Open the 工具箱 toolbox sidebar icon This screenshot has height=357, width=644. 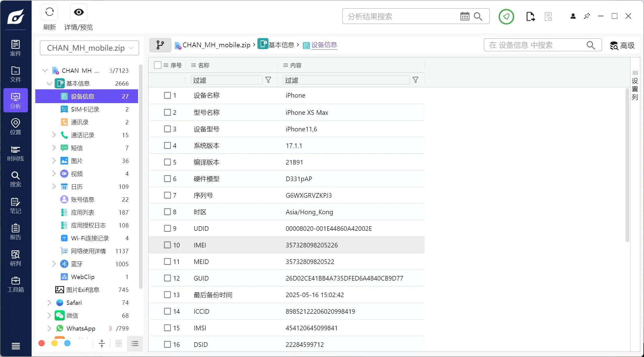15,284
